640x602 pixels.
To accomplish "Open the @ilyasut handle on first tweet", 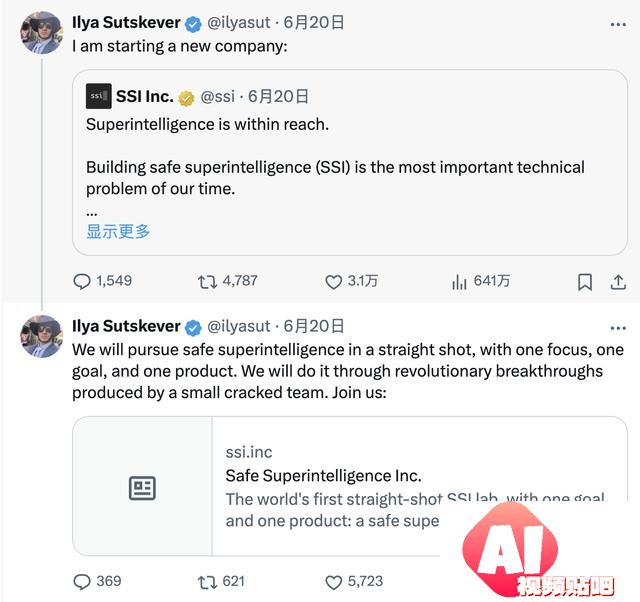I will coord(239,22).
